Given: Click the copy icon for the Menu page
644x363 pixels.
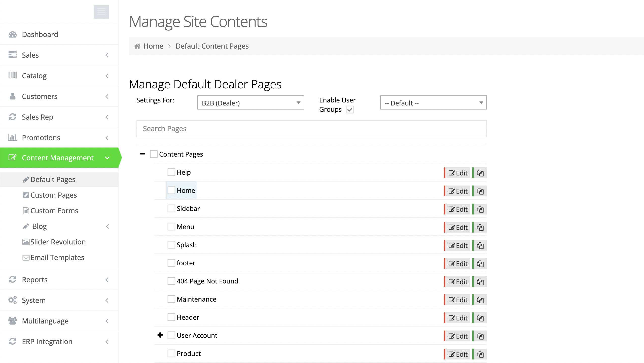Looking at the screenshot, I should tap(480, 227).
